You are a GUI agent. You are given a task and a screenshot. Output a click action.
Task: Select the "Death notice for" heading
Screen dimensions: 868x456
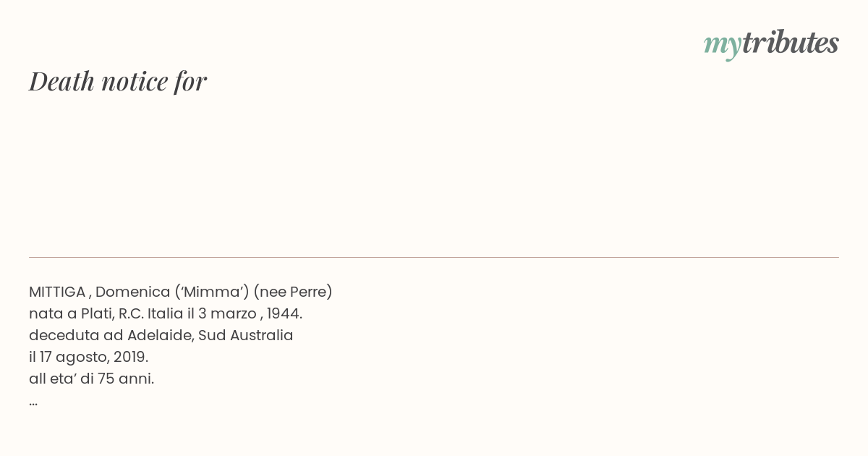click(118, 81)
